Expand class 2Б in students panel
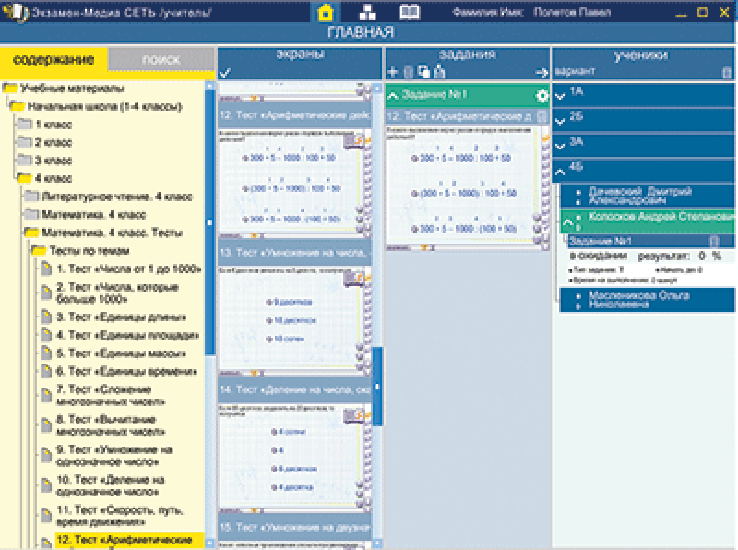This screenshot has height=550, width=738. 560,122
